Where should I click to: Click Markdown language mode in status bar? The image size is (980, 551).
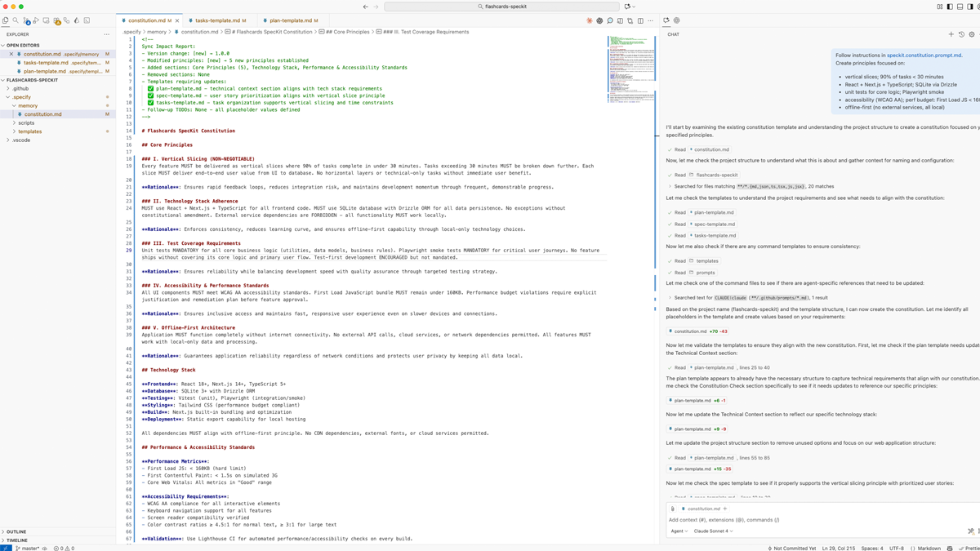coord(929,548)
